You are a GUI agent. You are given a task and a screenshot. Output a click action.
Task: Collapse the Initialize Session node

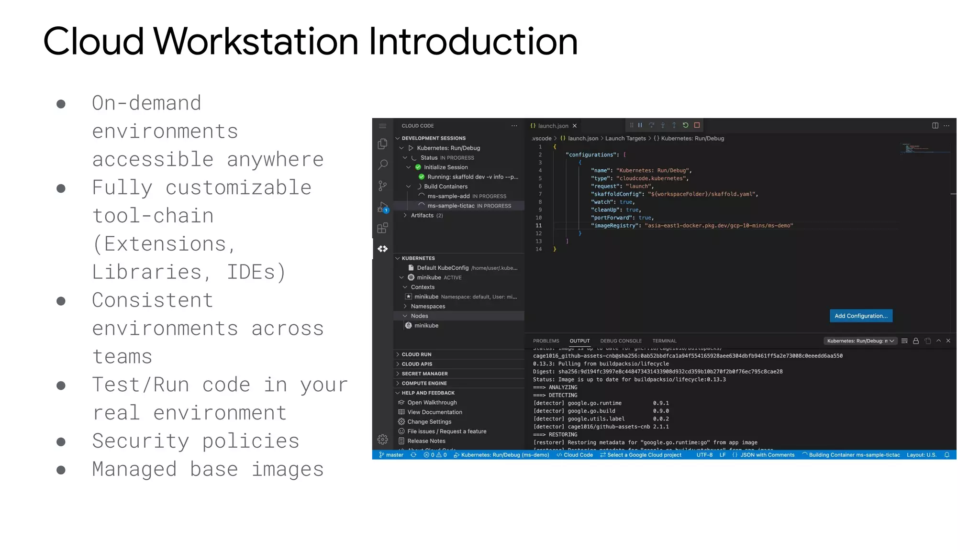[409, 167]
